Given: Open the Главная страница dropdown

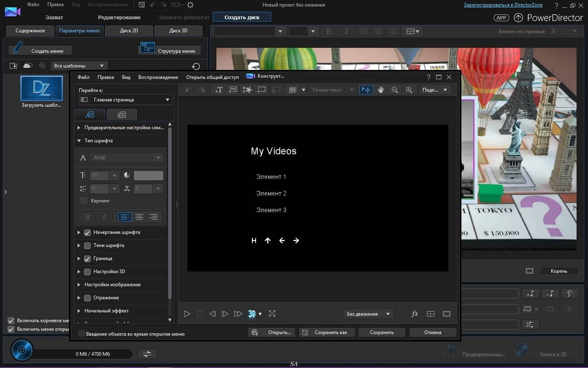Looking at the screenshot, I should pos(125,100).
